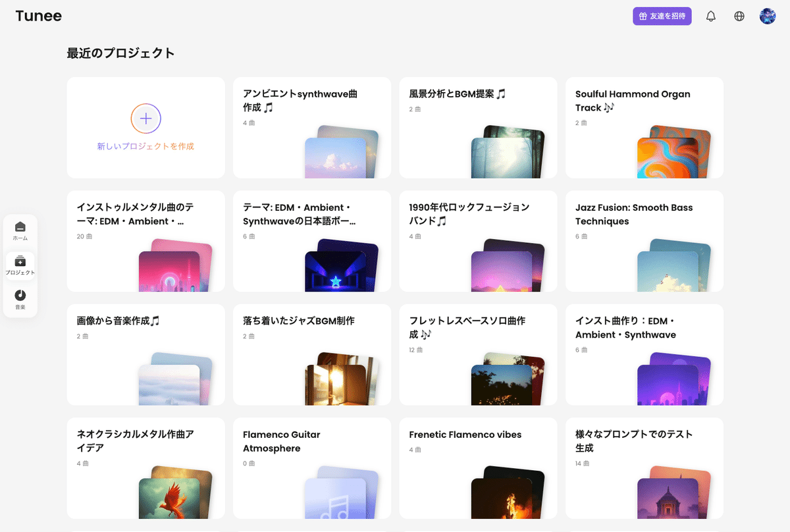Click the notification bell icon

click(710, 16)
